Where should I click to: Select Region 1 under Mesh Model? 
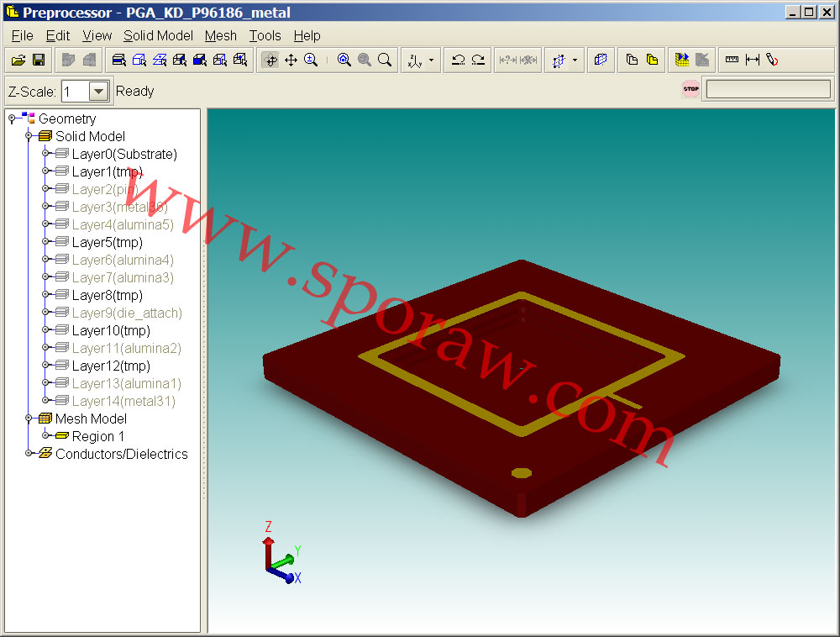[97, 436]
